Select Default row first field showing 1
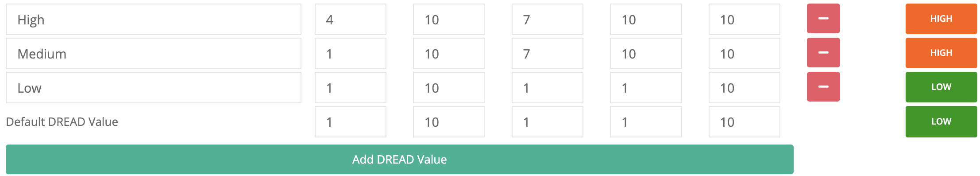Viewport: 980px width, 176px height. (351, 122)
